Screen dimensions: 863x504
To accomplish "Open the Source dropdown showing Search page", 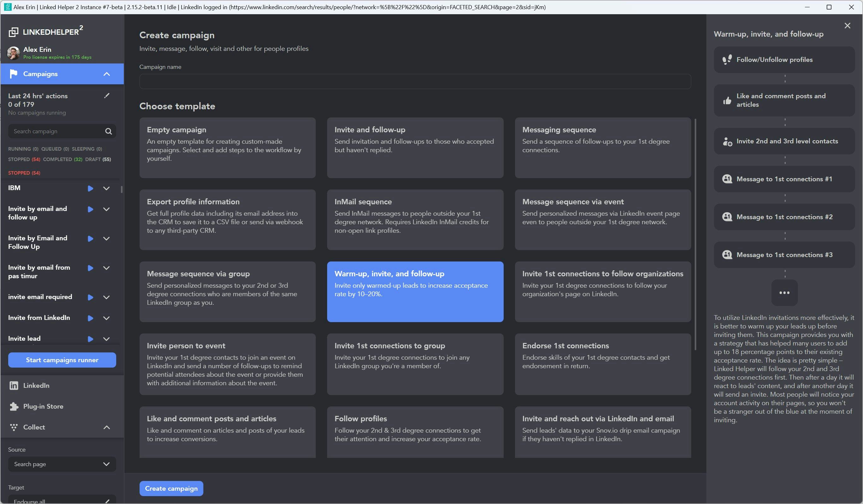I will point(62,464).
